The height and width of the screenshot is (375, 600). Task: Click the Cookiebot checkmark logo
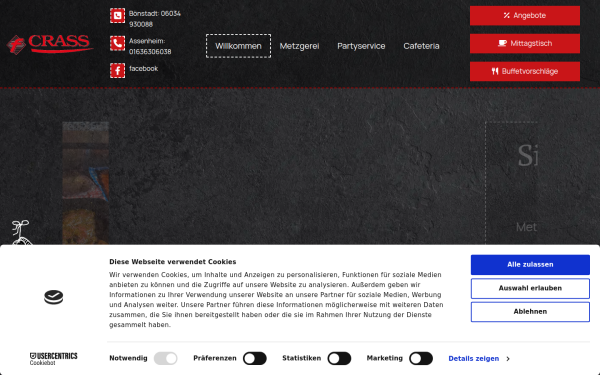[x=54, y=297]
